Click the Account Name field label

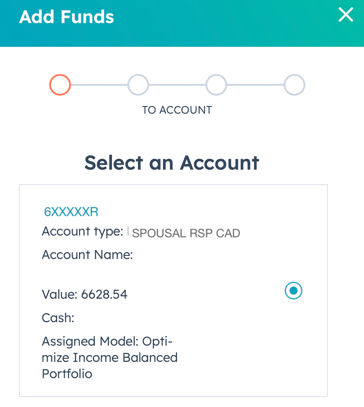coord(87,255)
